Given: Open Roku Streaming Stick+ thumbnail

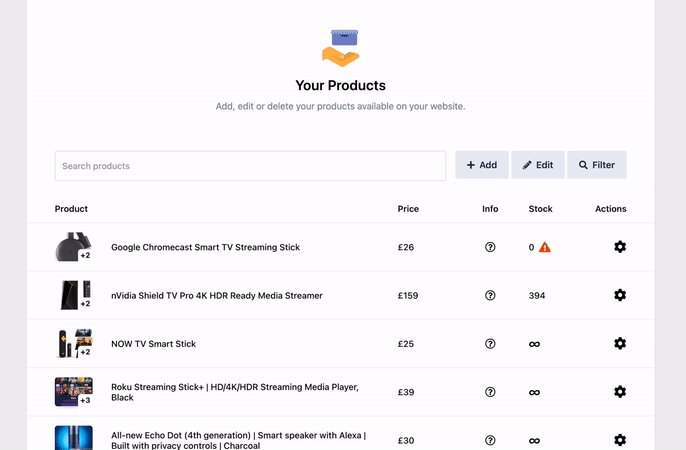Looking at the screenshot, I should [74, 392].
